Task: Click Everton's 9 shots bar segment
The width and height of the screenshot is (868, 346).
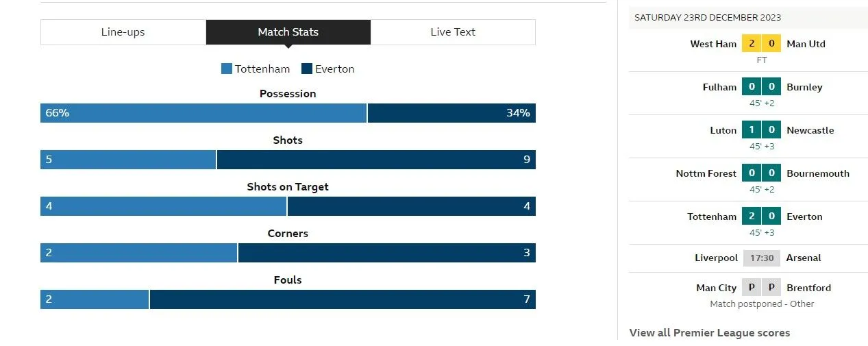Action: 376,160
